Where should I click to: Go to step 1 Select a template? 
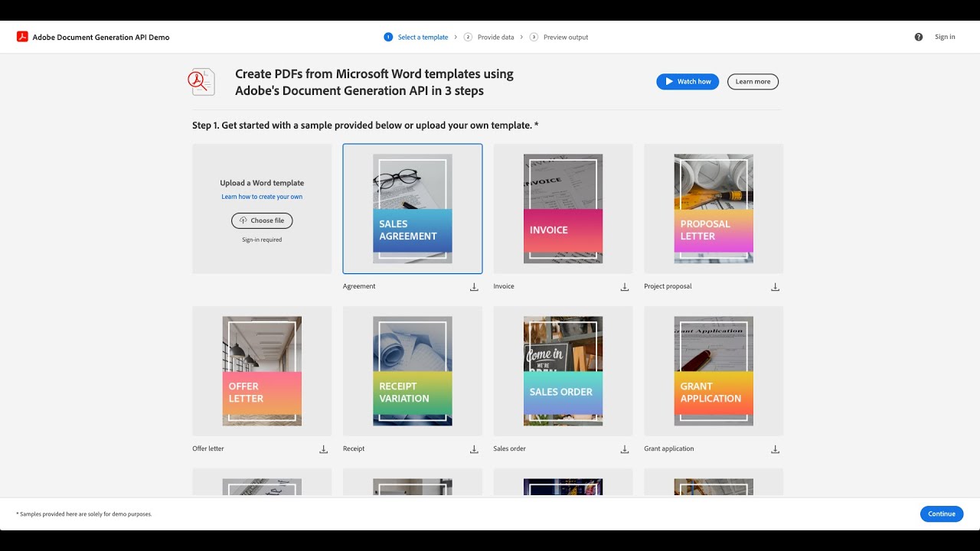coord(416,37)
